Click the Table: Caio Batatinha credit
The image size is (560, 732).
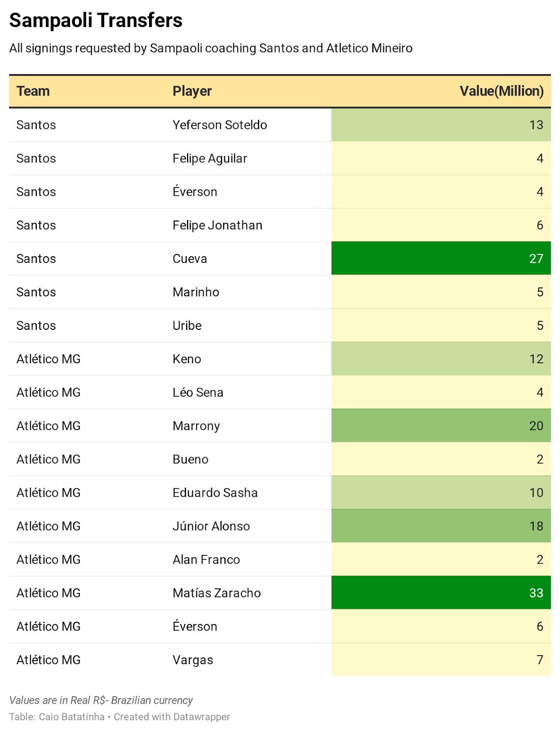coord(57,717)
